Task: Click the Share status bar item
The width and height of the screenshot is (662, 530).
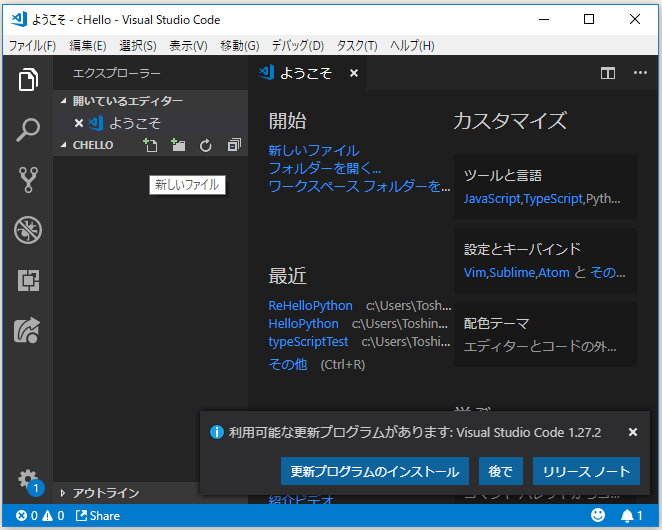Action: (98, 516)
